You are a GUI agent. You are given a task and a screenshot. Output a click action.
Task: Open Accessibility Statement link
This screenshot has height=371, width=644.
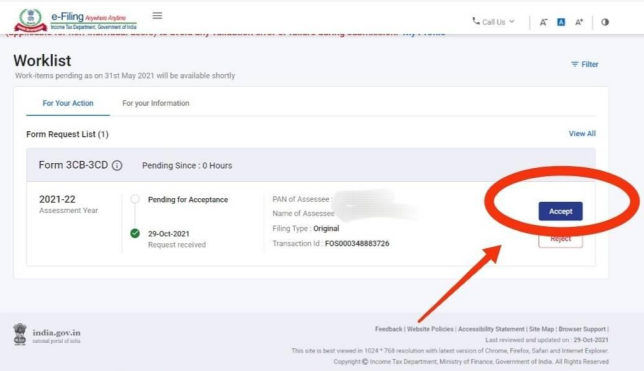pos(491,329)
